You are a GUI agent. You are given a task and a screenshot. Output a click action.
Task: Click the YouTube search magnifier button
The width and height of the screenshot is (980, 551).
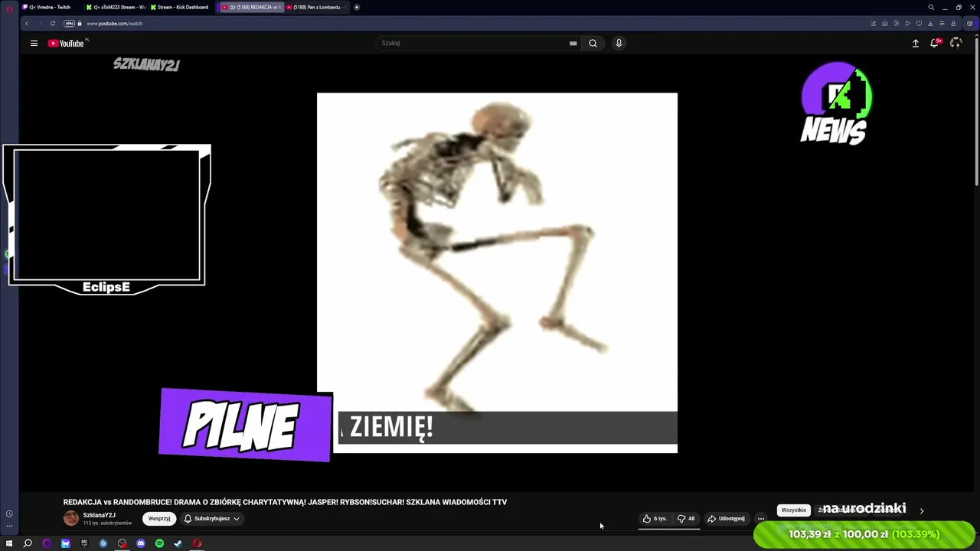[593, 43]
